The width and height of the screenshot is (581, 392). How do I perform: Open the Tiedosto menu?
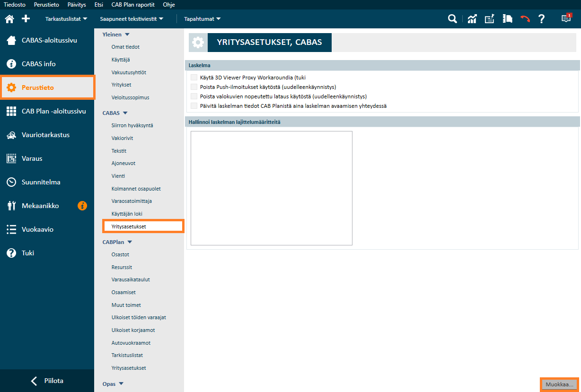(15, 5)
